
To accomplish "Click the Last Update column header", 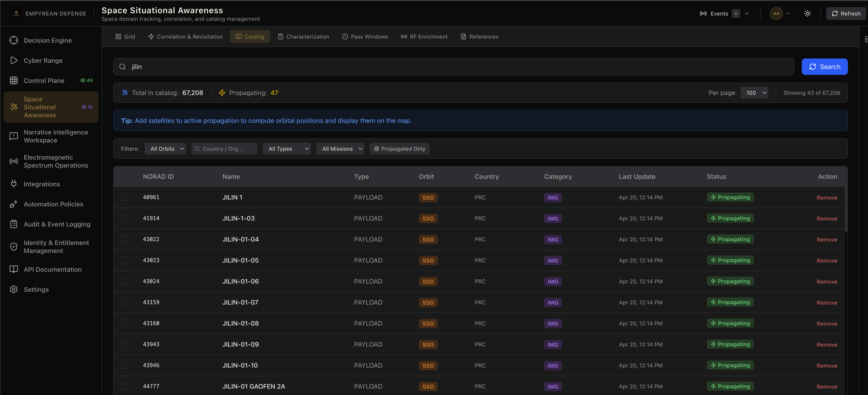I will click(x=637, y=176).
